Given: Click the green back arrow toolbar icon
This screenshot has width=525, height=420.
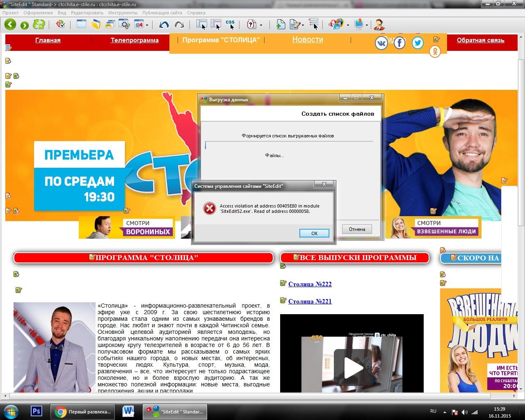Looking at the screenshot, I should click(10, 25).
